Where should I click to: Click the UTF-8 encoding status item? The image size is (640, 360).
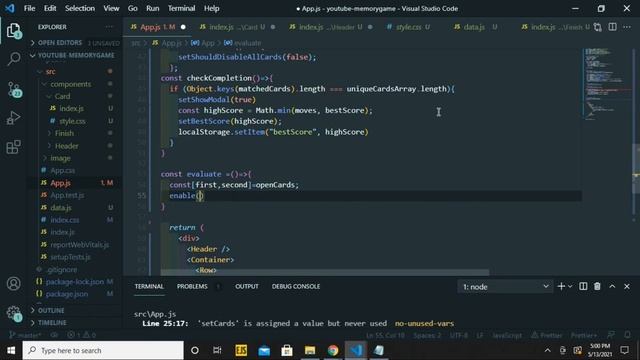(x=459, y=335)
